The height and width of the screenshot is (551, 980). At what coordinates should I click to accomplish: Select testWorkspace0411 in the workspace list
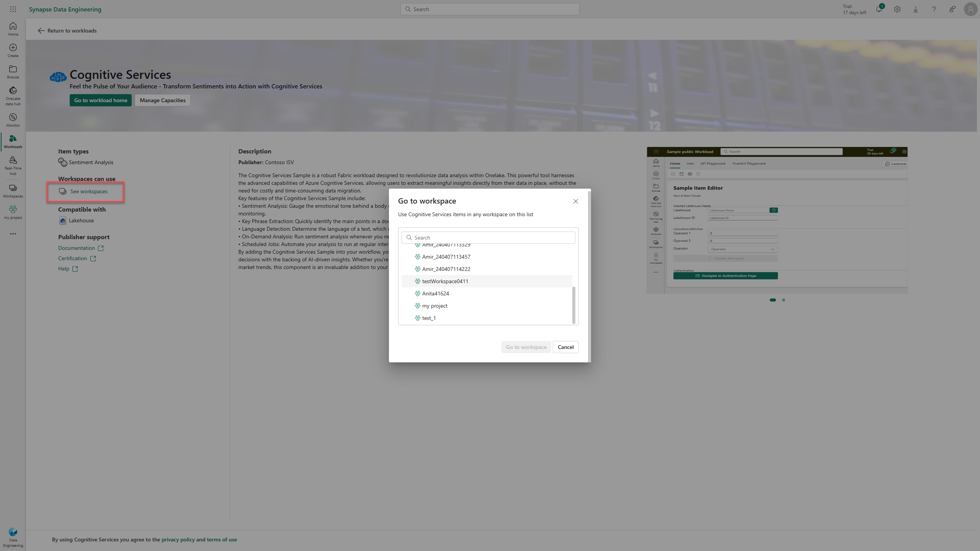coord(445,281)
